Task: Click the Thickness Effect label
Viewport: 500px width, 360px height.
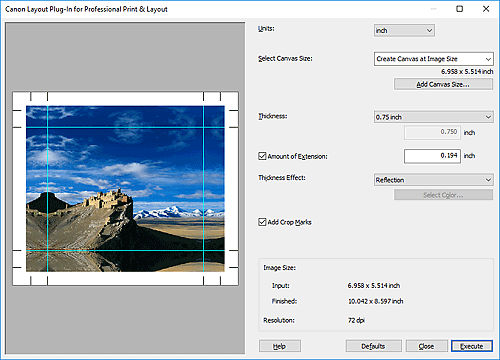Action: 282,178
